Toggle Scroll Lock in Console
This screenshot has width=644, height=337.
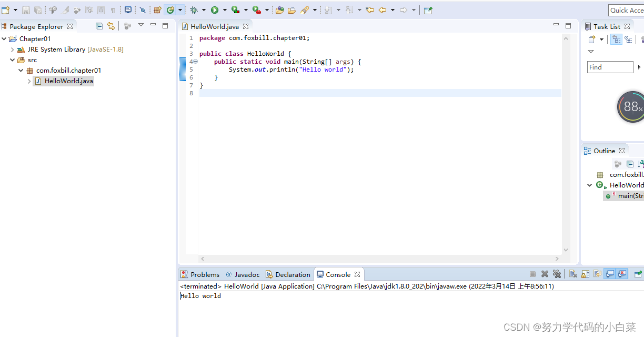(585, 274)
